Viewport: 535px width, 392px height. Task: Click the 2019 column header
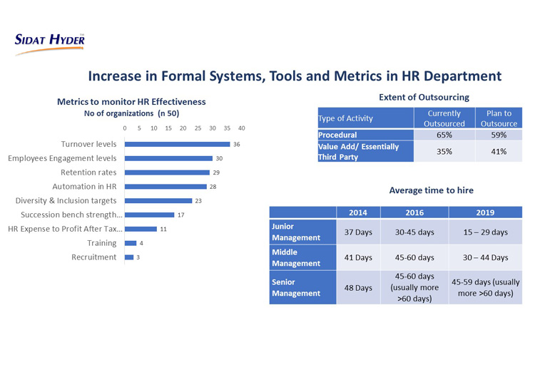[x=486, y=212]
